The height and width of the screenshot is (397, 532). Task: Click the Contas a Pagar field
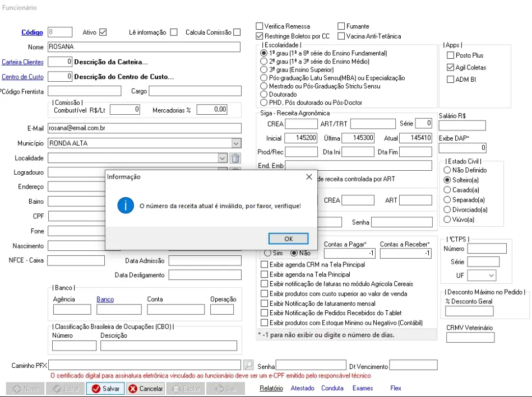349,253
